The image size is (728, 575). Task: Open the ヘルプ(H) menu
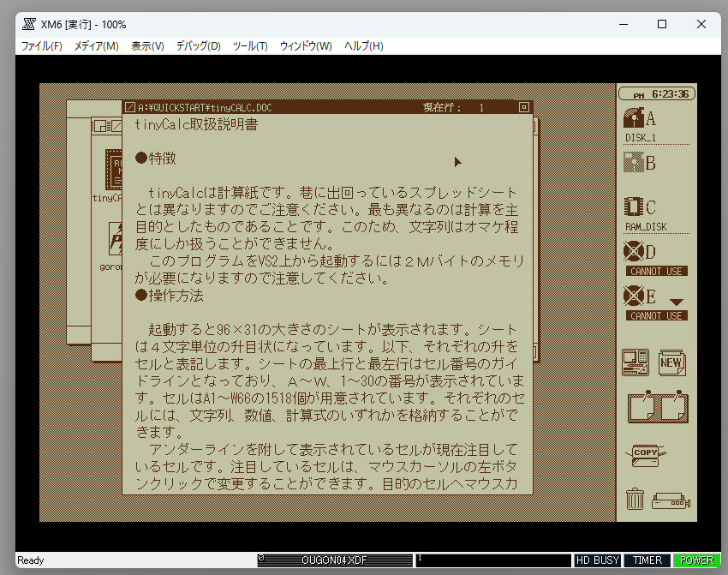pos(363,46)
